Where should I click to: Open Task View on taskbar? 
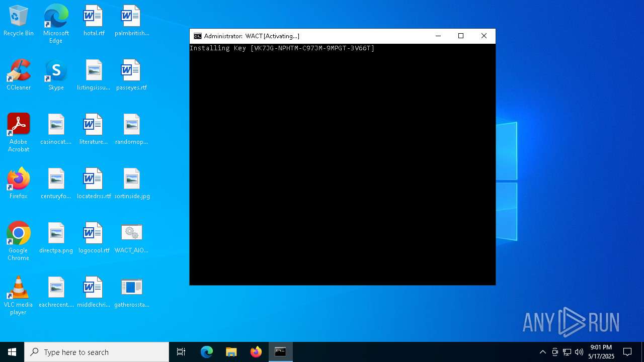tap(181, 352)
